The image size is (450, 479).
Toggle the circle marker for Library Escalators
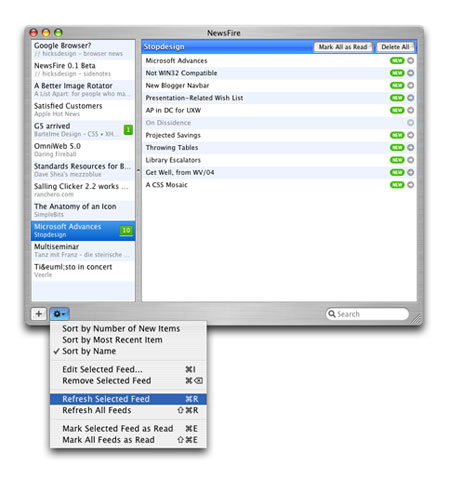tap(411, 160)
